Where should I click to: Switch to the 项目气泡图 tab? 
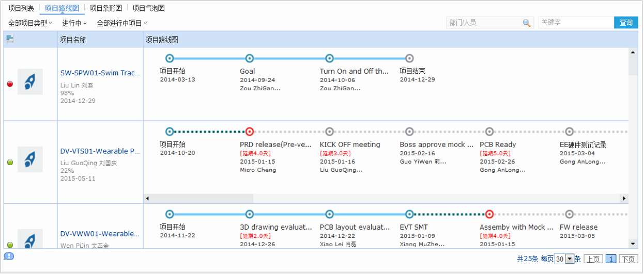pos(148,8)
